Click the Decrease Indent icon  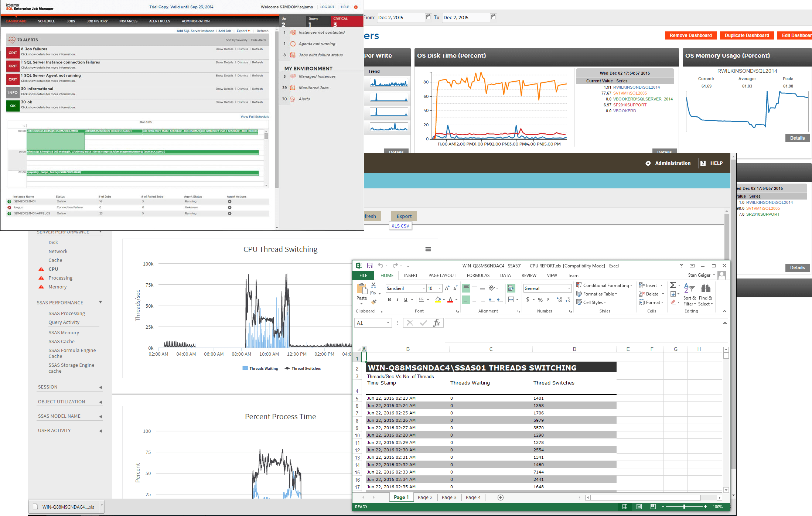pyautogui.click(x=492, y=300)
